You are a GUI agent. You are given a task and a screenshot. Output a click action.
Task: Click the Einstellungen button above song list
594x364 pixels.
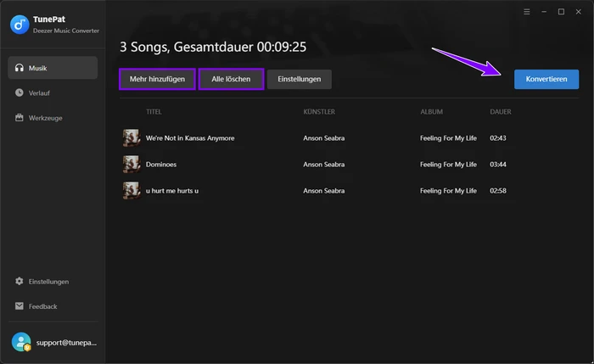click(x=300, y=79)
